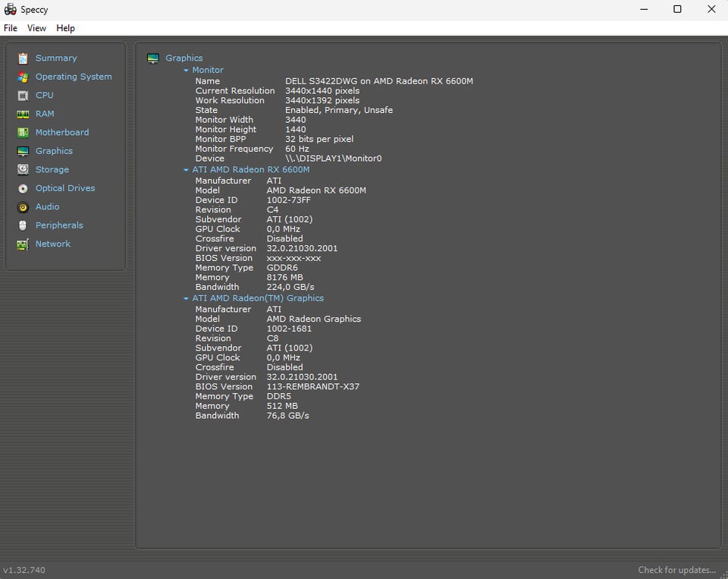The image size is (728, 579).
Task: Open the File menu
Action: click(x=10, y=28)
